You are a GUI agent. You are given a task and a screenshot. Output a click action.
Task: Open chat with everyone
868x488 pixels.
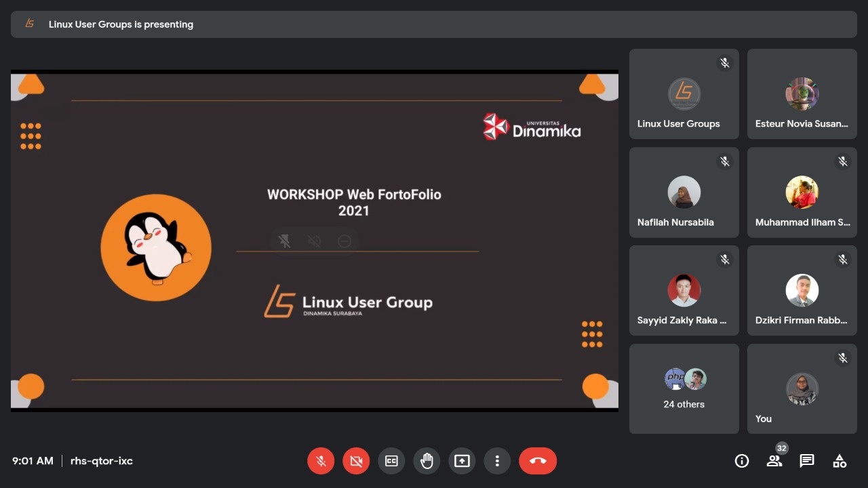807,461
